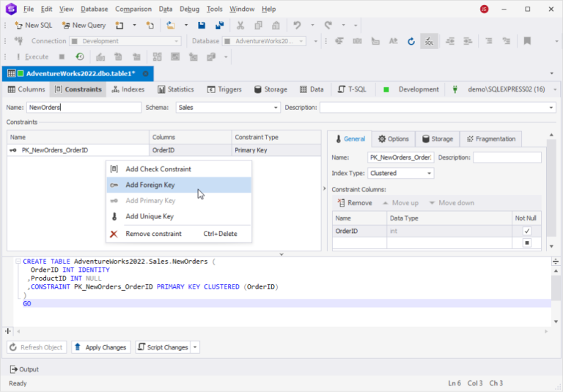
Task: Click the New Query toolbar button
Action: [84, 25]
